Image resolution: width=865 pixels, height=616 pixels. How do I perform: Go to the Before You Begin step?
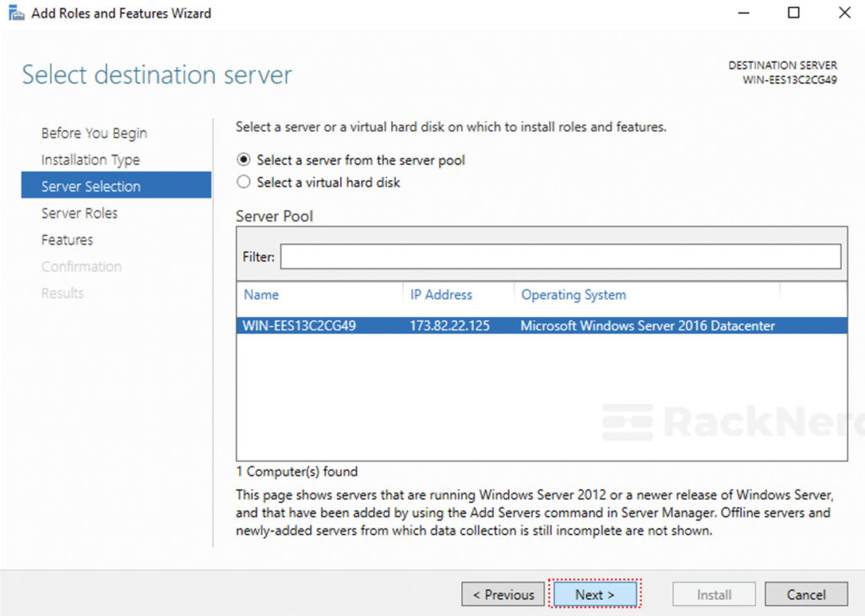coord(94,134)
